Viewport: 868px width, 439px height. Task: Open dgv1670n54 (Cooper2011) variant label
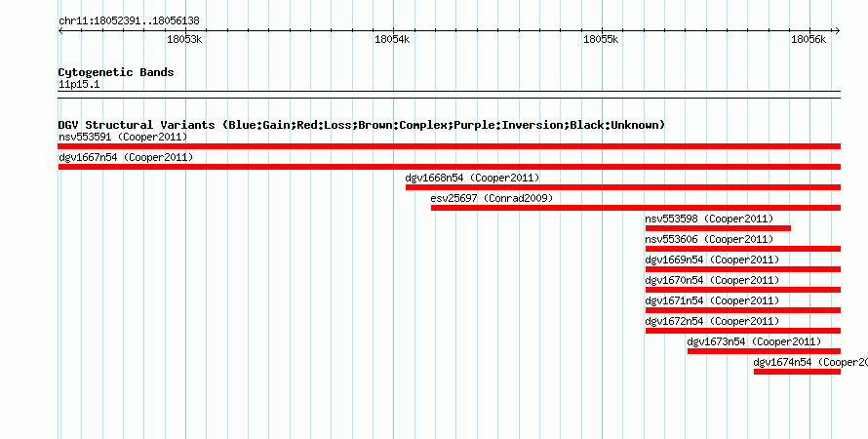712,280
